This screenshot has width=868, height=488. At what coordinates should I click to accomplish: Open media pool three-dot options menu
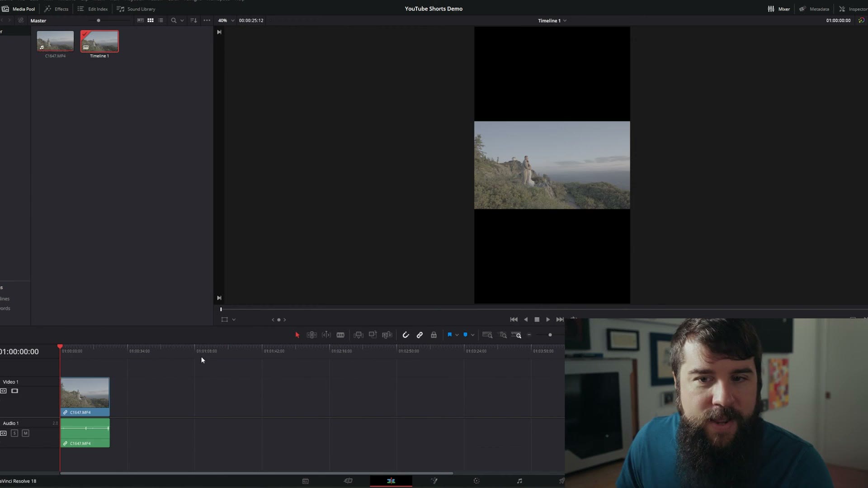[207, 20]
